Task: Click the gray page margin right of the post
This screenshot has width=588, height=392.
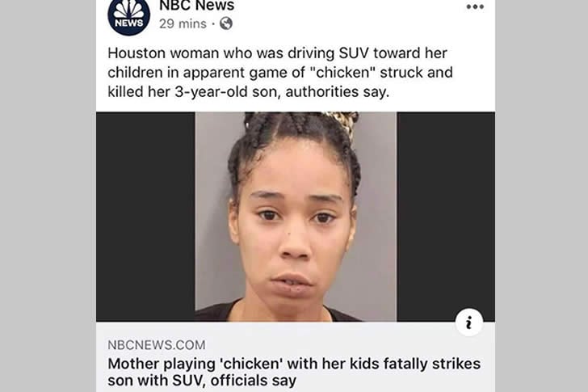Action: [x=541, y=196]
